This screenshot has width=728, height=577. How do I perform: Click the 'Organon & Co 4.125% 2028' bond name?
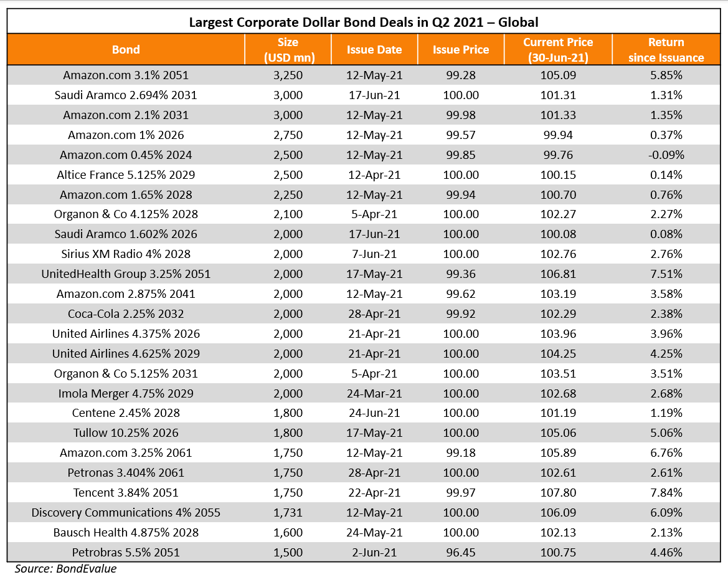pyautogui.click(x=126, y=214)
